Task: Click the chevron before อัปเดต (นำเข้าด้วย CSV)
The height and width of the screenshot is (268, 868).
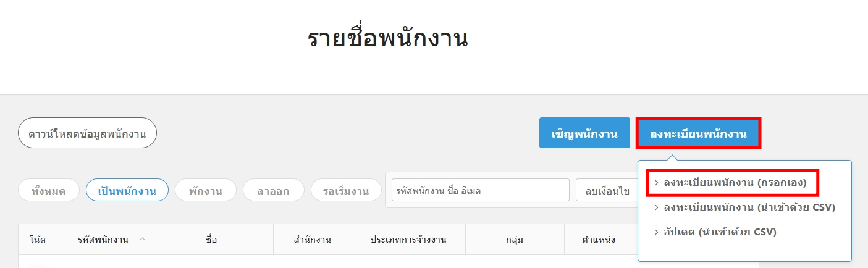Action: [656, 232]
